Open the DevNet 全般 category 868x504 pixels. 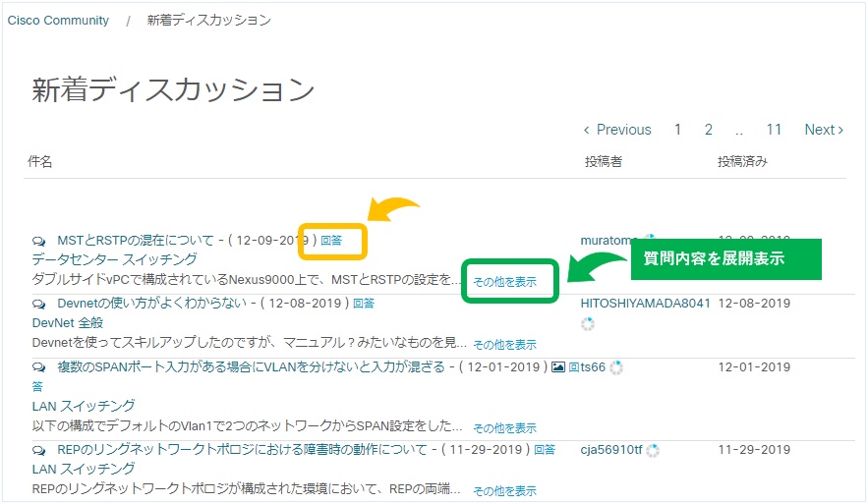pyautogui.click(x=68, y=323)
